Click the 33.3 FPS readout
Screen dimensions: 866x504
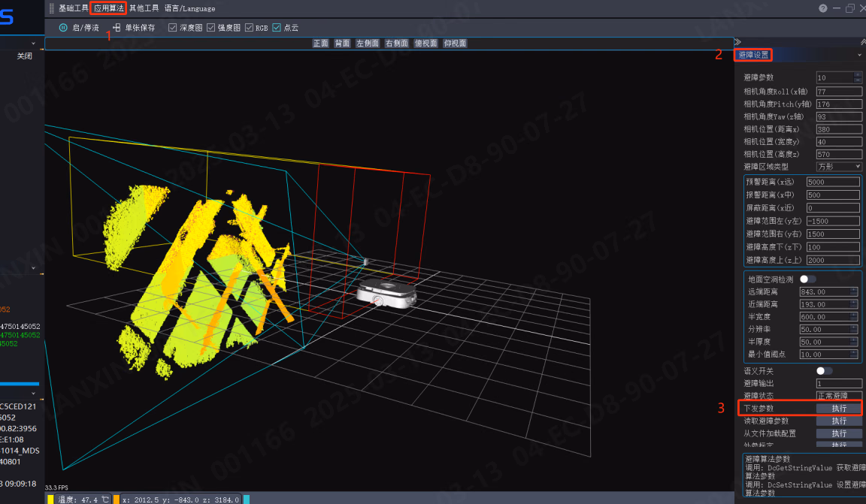56,487
